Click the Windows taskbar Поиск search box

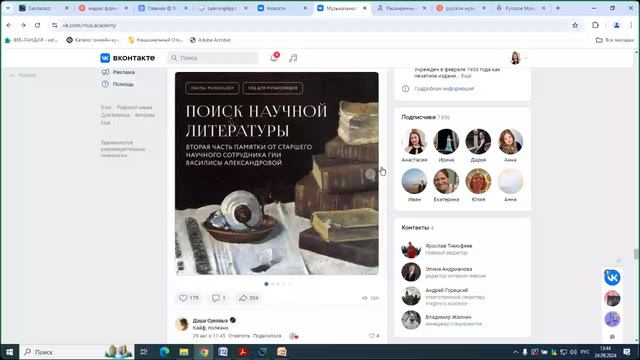pos(78,352)
